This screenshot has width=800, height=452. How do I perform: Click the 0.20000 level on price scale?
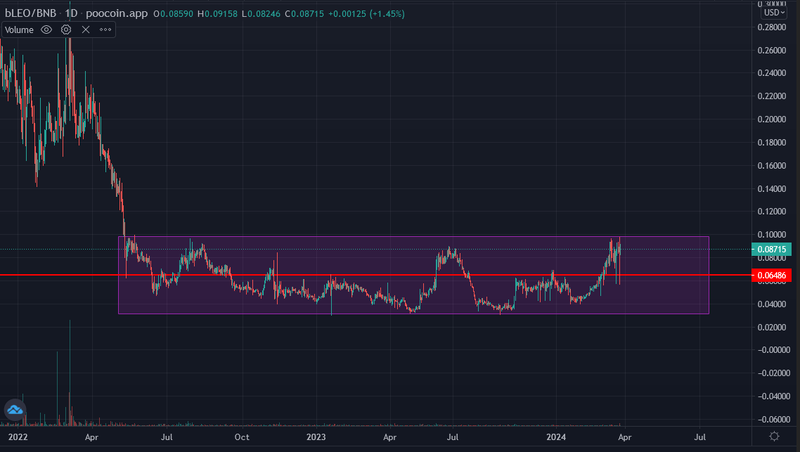pos(769,119)
